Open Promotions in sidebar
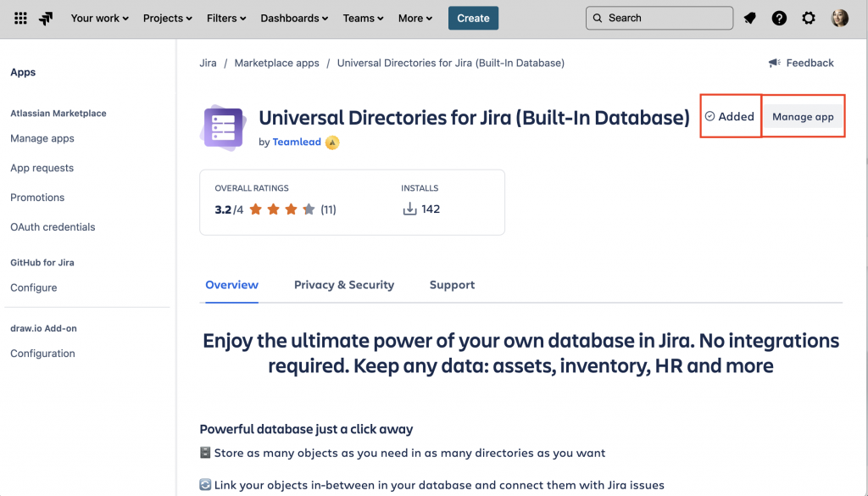The width and height of the screenshot is (868, 496). click(x=37, y=198)
